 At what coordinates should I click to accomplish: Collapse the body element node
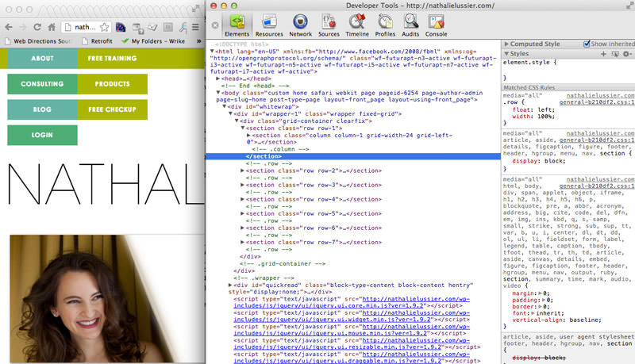coord(217,93)
